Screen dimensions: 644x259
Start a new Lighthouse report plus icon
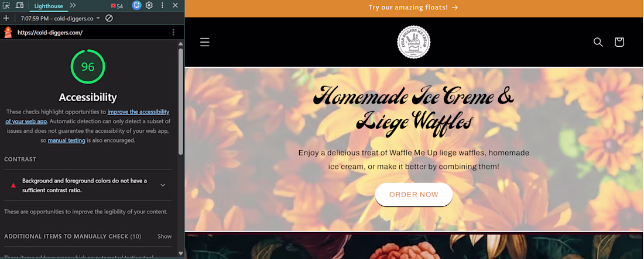[x=6, y=18]
